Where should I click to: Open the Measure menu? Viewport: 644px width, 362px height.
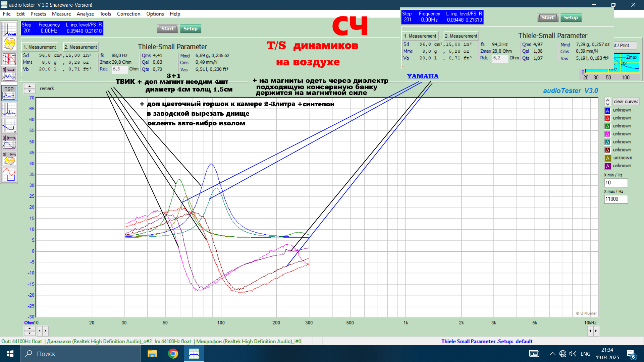(x=61, y=14)
